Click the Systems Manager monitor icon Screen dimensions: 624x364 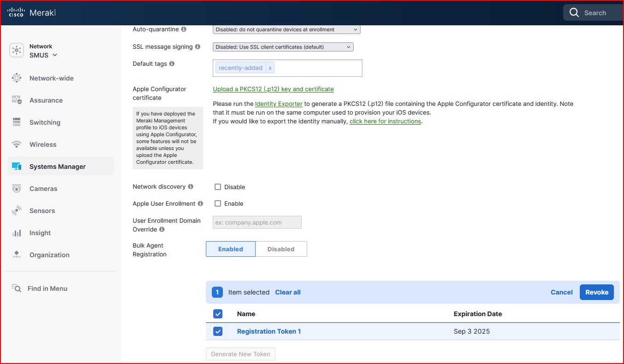[17, 167]
